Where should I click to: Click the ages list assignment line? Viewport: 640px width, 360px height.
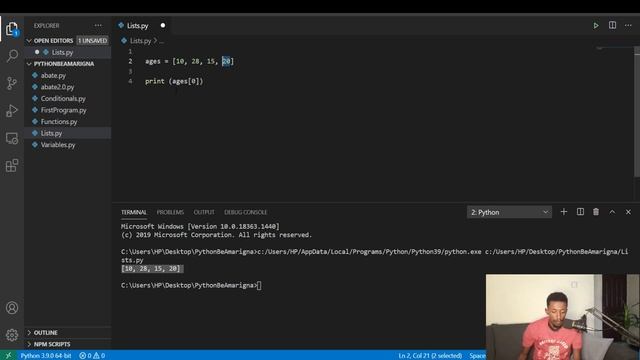(189, 61)
